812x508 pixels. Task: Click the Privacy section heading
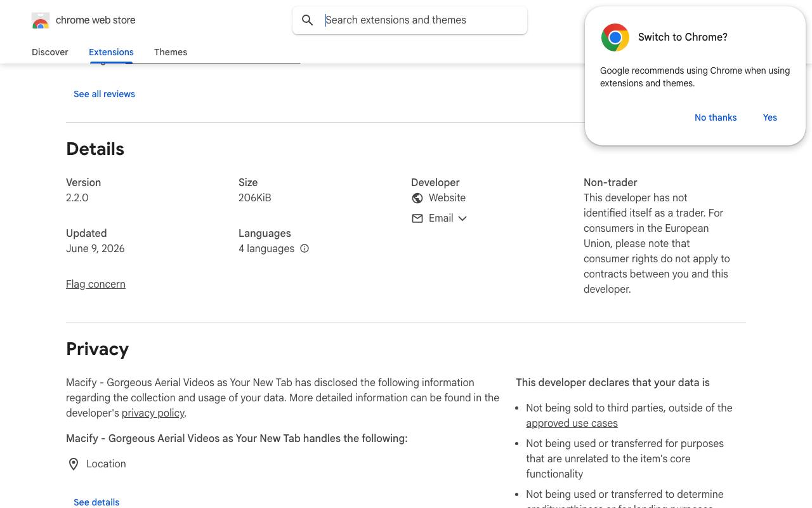click(x=98, y=349)
